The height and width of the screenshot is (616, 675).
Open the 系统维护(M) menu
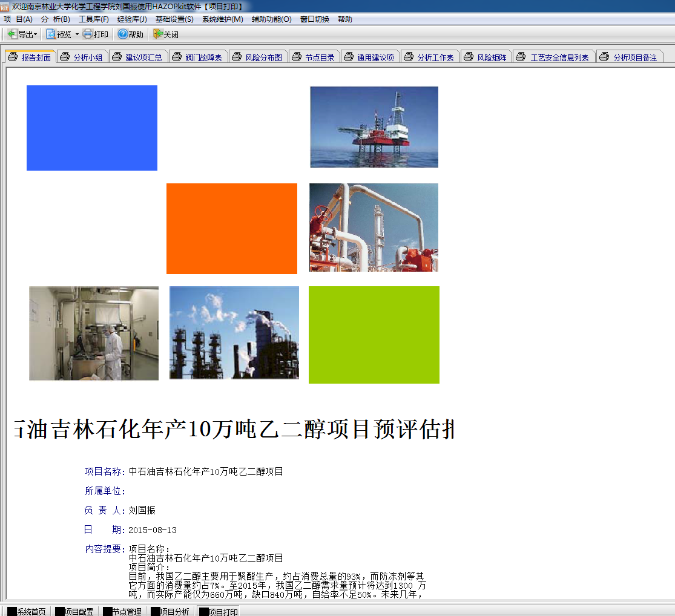[223, 19]
